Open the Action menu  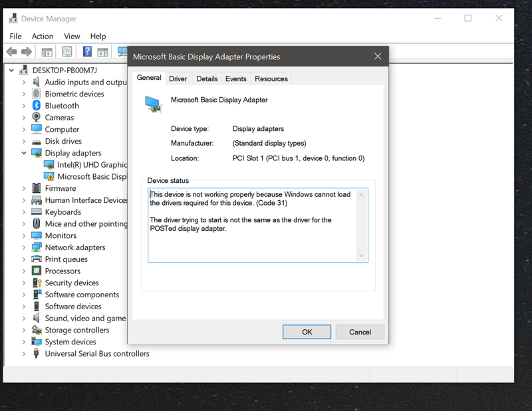click(43, 36)
